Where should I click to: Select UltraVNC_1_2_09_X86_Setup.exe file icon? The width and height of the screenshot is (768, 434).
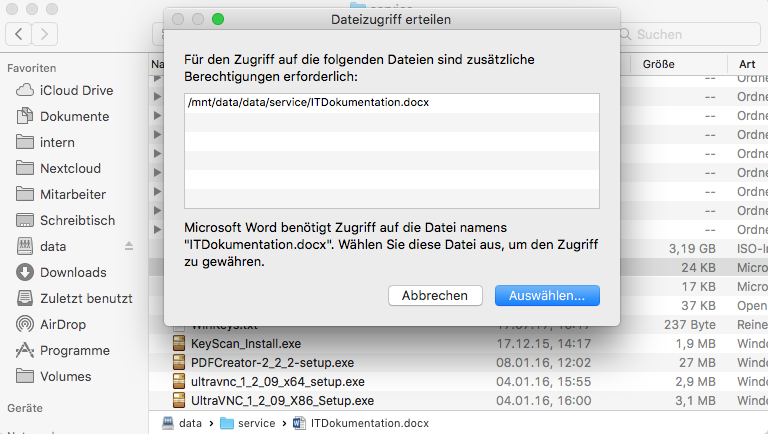coord(179,401)
